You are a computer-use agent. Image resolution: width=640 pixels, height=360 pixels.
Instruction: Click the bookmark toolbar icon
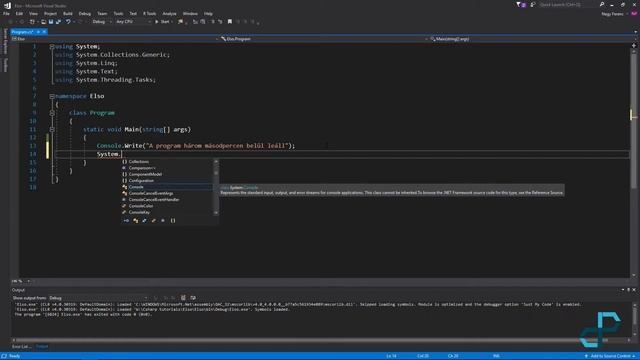coord(230,22)
